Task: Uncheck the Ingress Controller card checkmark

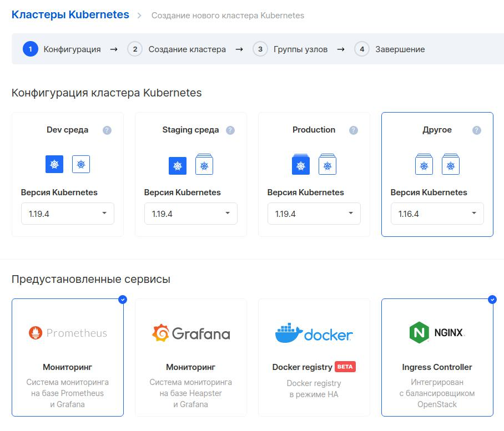Action: point(492,300)
